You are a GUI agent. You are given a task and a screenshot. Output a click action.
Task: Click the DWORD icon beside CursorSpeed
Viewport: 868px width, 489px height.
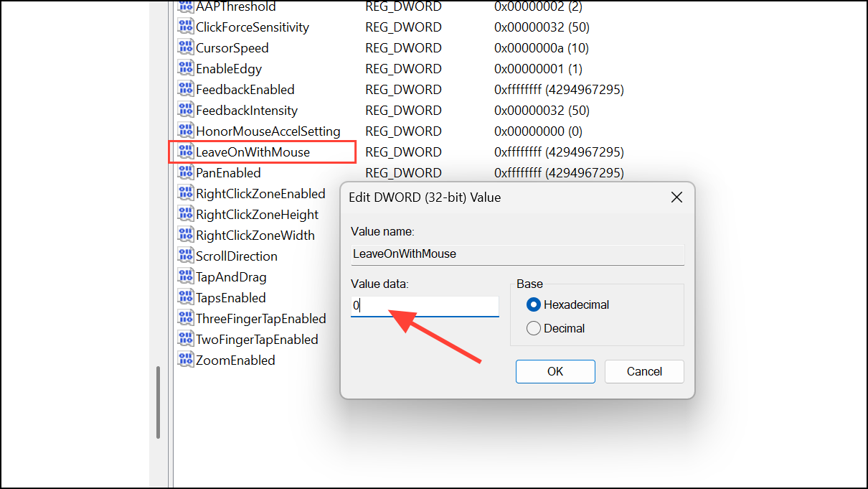186,47
